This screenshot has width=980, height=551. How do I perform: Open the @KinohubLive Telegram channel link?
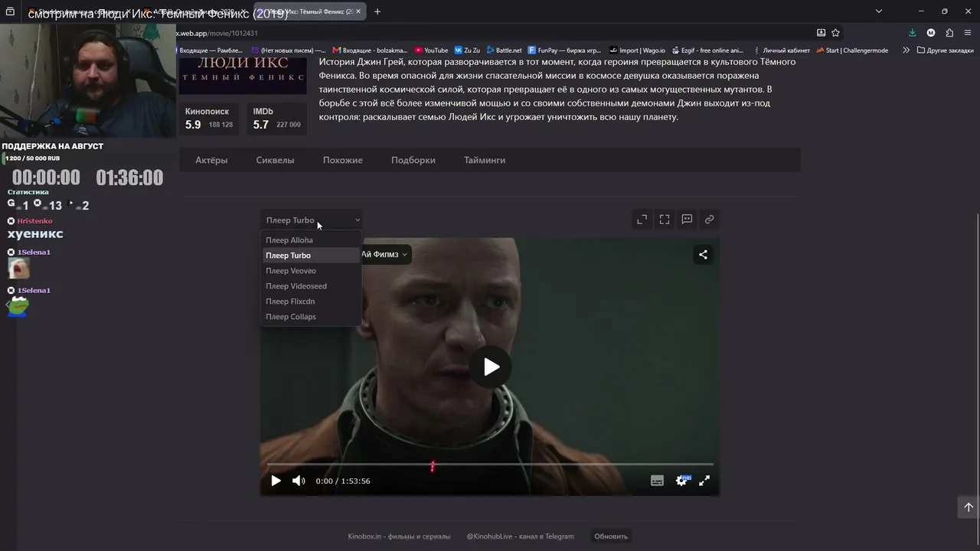pos(521,536)
